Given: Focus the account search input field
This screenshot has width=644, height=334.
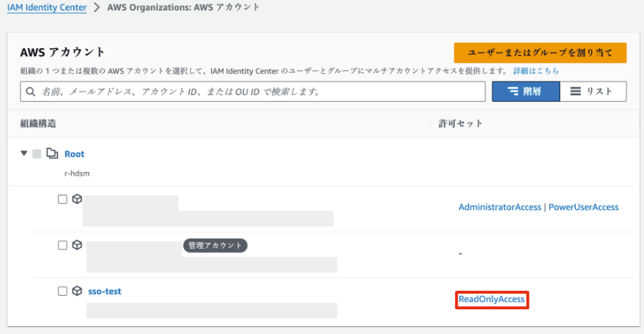Looking at the screenshot, I should (252, 92).
